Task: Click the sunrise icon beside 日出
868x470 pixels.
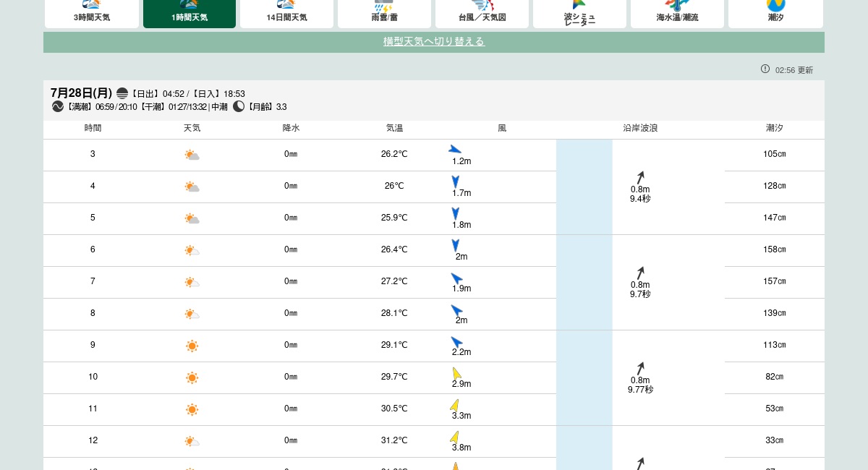Action: click(x=122, y=93)
